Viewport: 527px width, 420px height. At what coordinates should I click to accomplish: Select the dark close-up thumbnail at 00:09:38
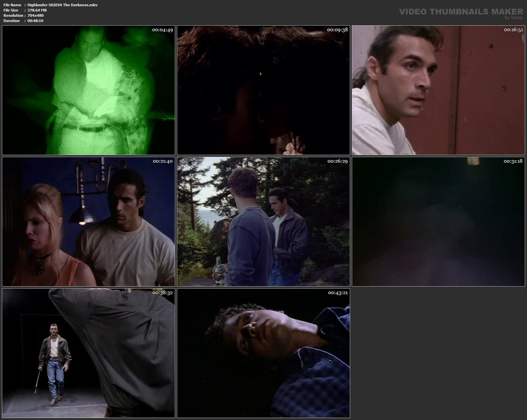coord(264,90)
